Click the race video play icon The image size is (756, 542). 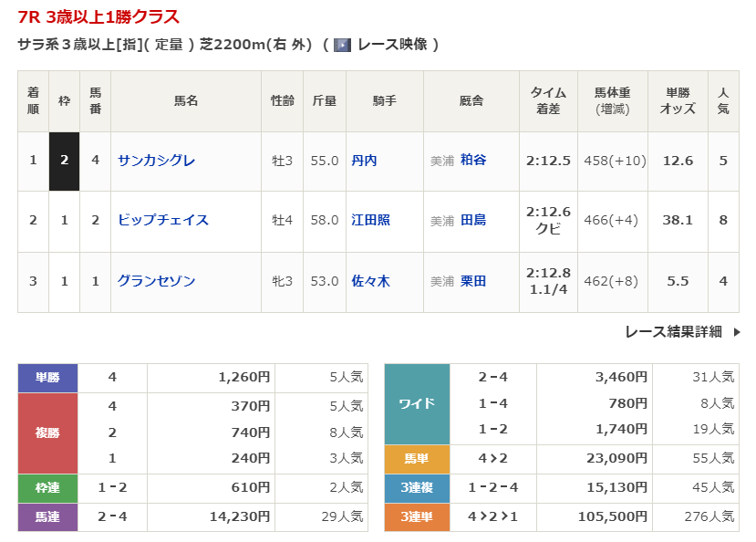tap(342, 45)
